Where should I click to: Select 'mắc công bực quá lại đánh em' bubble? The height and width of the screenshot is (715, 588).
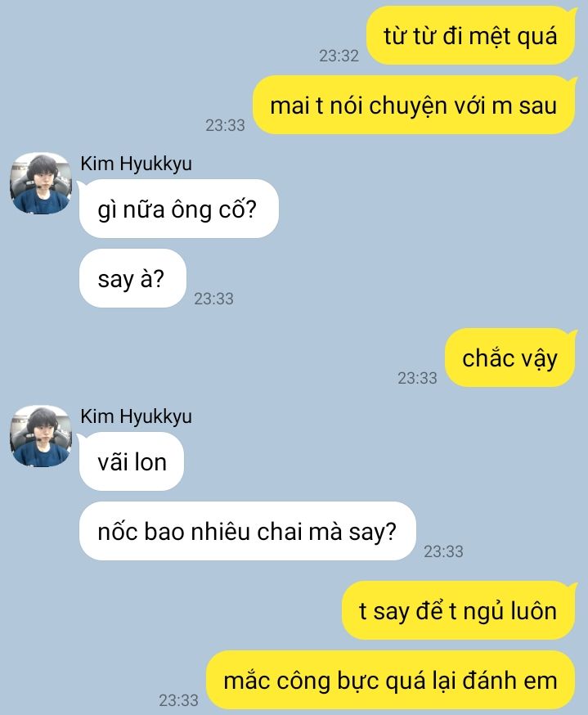pyautogui.click(x=391, y=680)
